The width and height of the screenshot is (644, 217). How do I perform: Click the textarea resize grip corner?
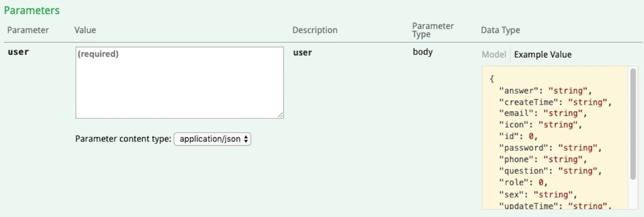tap(280, 115)
